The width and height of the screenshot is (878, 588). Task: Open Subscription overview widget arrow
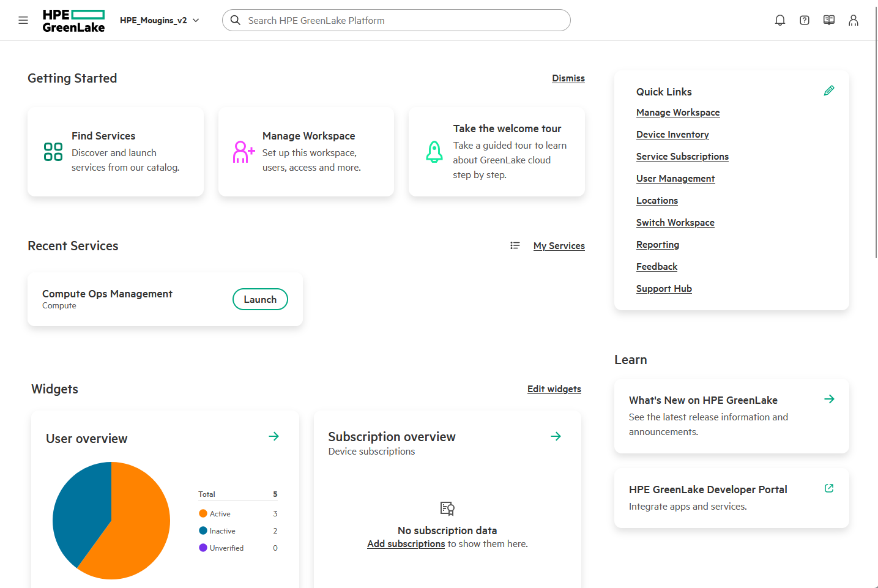(x=556, y=436)
